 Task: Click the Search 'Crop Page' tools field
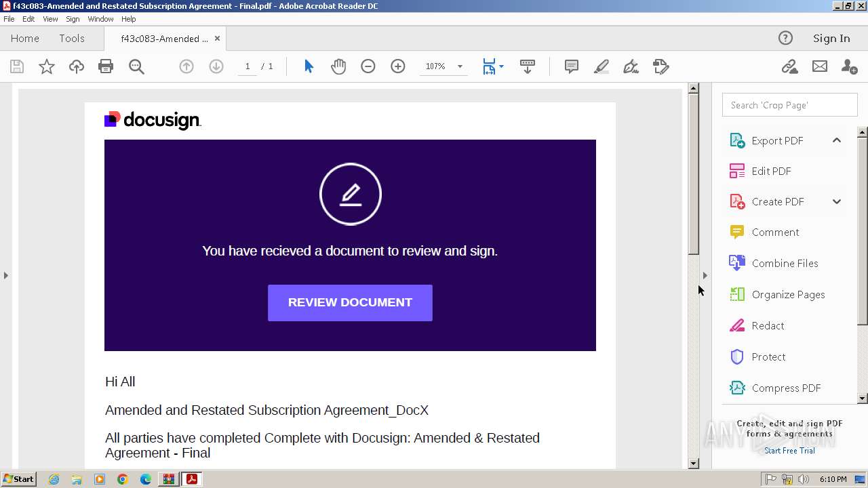tap(789, 105)
